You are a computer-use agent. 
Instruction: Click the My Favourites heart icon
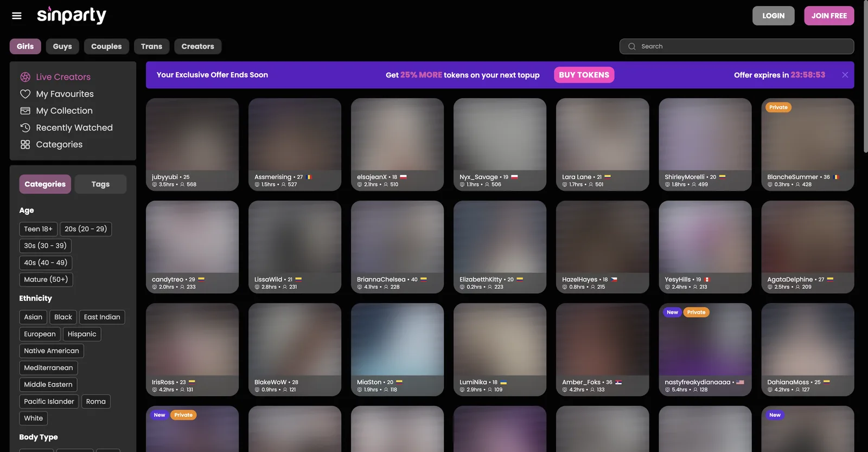pyautogui.click(x=25, y=94)
